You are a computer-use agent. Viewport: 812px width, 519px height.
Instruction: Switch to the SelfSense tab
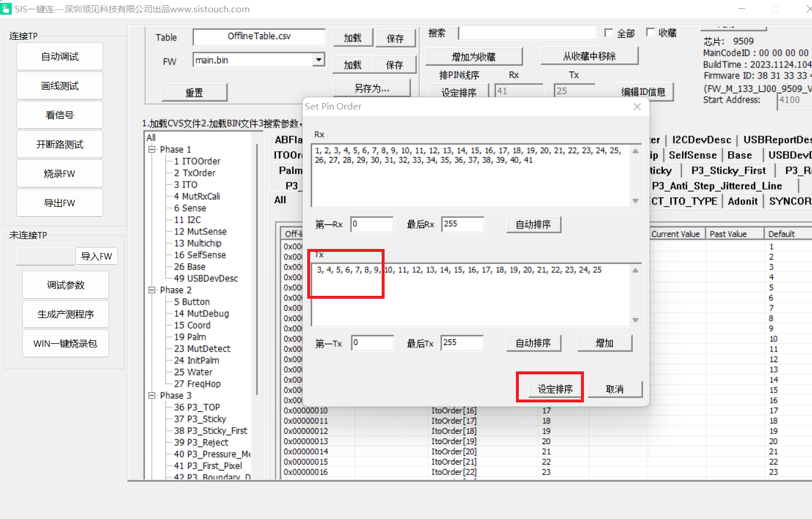tap(692, 155)
